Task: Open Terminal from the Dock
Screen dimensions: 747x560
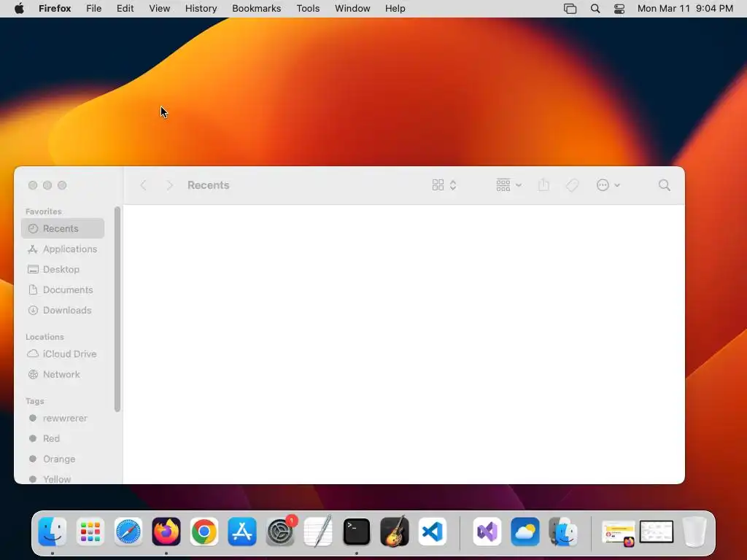Action: coord(356,532)
